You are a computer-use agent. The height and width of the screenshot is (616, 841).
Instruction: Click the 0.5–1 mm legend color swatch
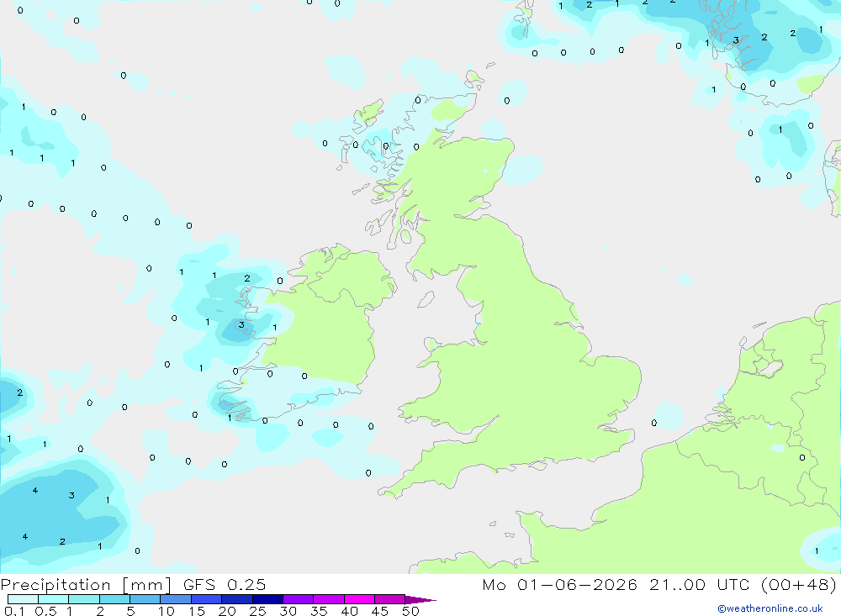pos(54,599)
